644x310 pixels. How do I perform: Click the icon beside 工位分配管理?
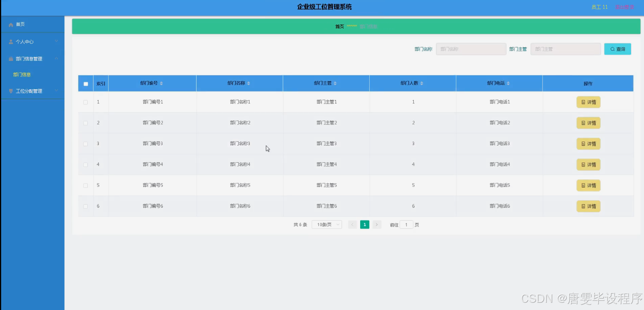[11, 91]
